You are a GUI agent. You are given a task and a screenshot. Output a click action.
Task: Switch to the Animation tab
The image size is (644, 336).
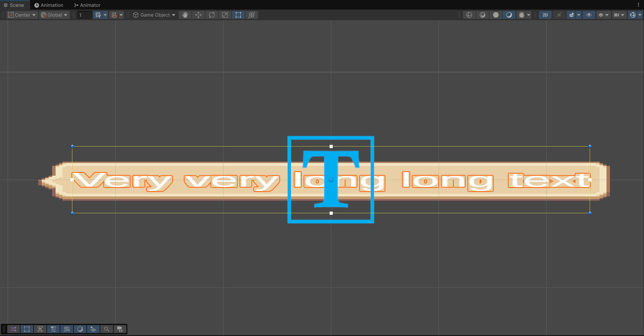point(49,5)
